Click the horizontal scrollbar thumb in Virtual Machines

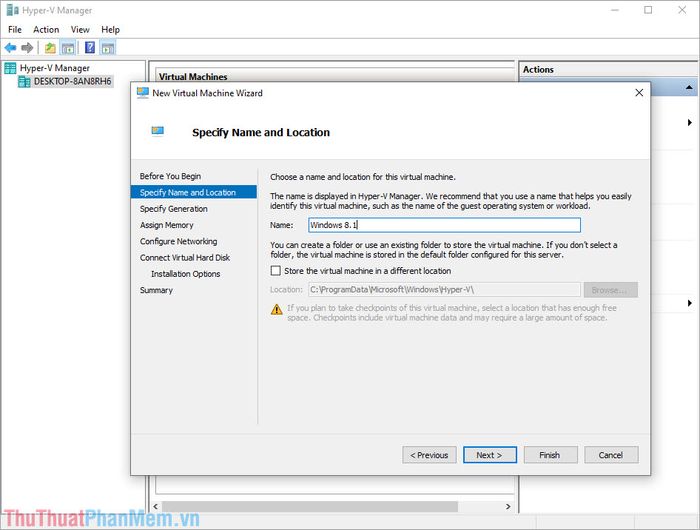click(x=309, y=506)
